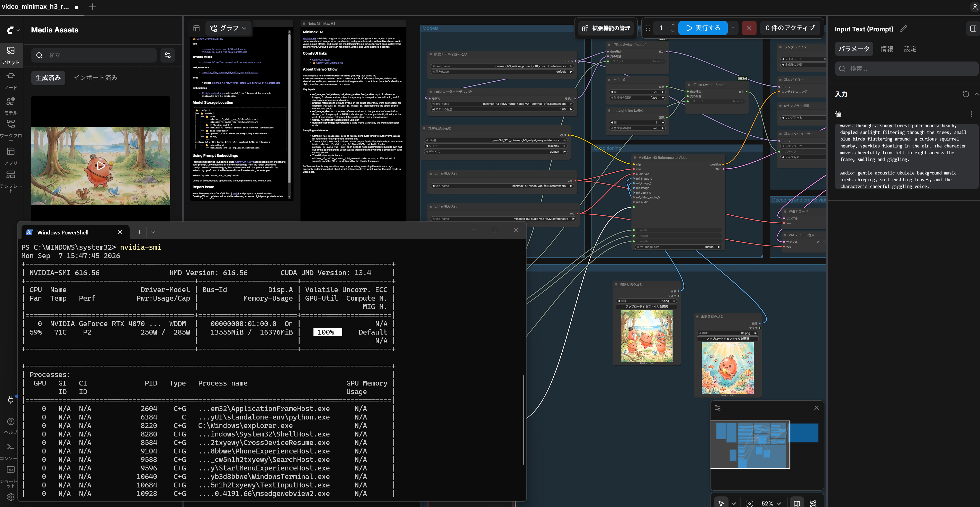Open the 52% zoom level dropdown
Screen dimensions: 980x507
click(x=771, y=503)
